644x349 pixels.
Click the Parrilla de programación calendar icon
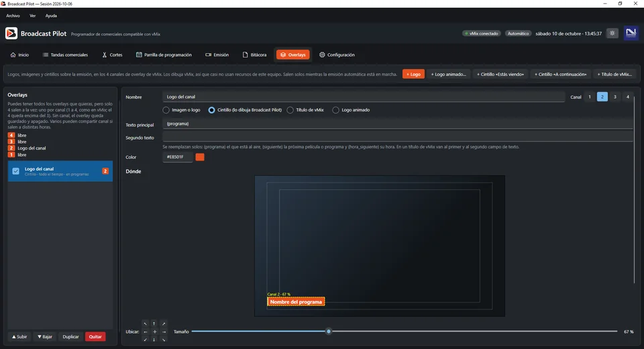coord(139,54)
